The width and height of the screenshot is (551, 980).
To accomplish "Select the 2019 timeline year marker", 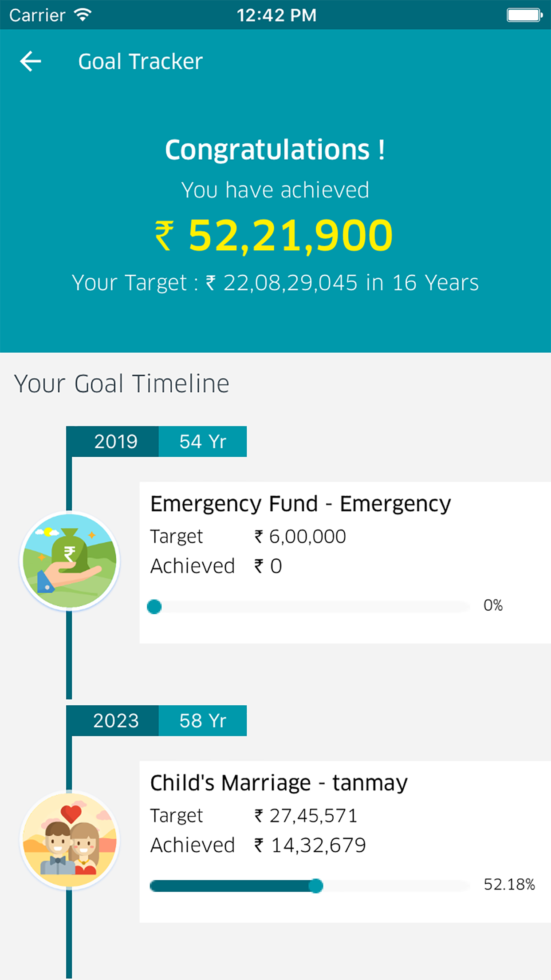I will (x=115, y=442).
